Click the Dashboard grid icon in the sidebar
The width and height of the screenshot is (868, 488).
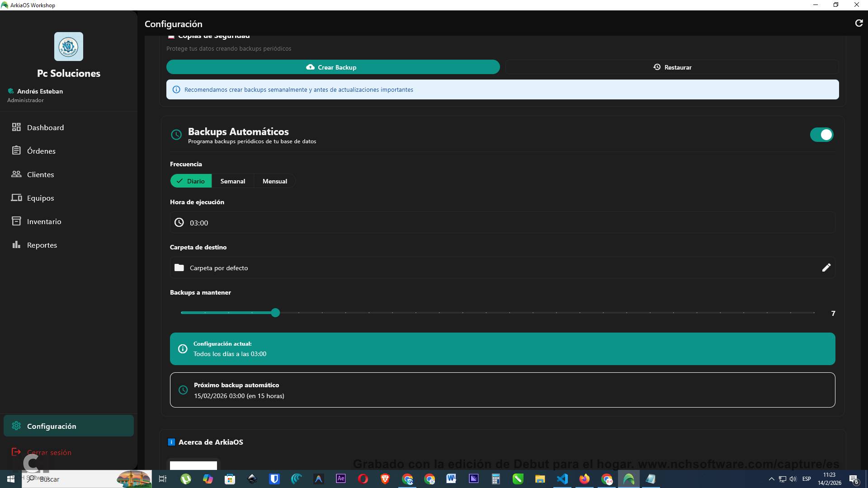[16, 127]
